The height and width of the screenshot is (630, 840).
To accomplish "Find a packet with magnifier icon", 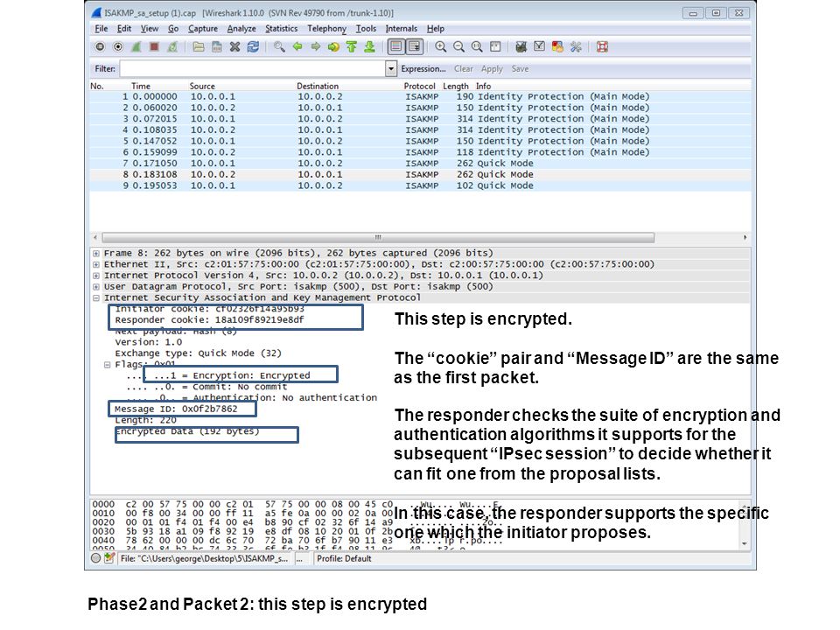I will [279, 47].
